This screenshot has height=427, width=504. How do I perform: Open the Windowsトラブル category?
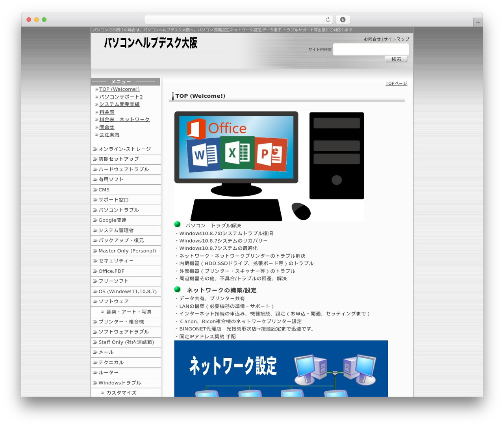coord(126,383)
